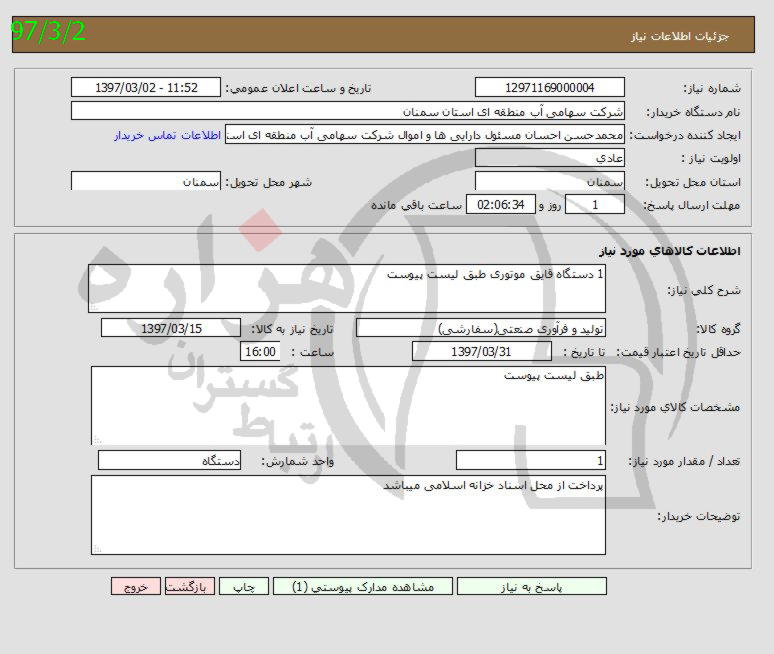774x654 pixels.
Task: Click price validity date 1397/03/31
Action: pos(481,351)
